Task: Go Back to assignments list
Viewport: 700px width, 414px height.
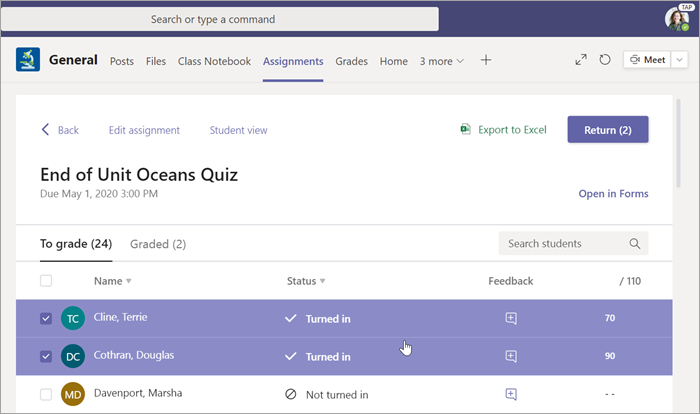Action: (x=68, y=130)
